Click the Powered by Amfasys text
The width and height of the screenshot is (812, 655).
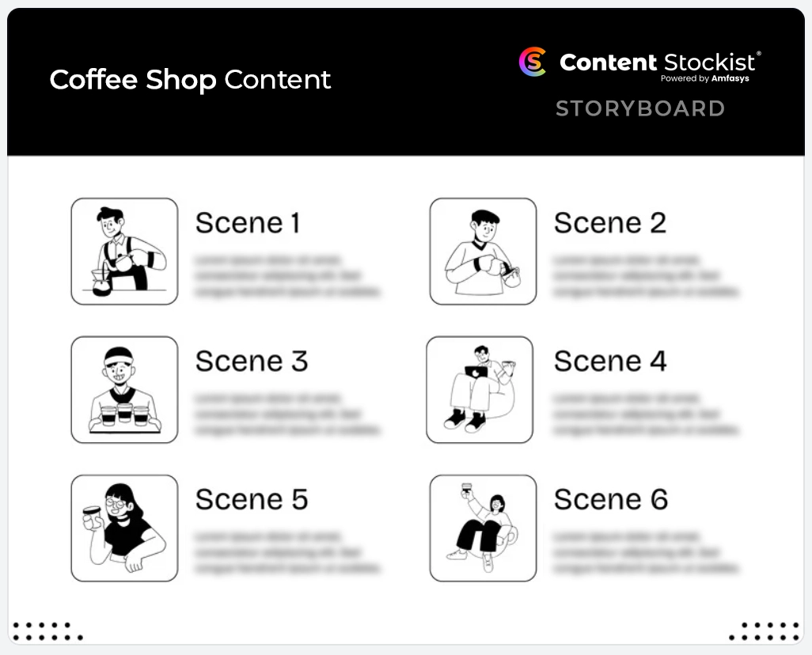coord(705,78)
